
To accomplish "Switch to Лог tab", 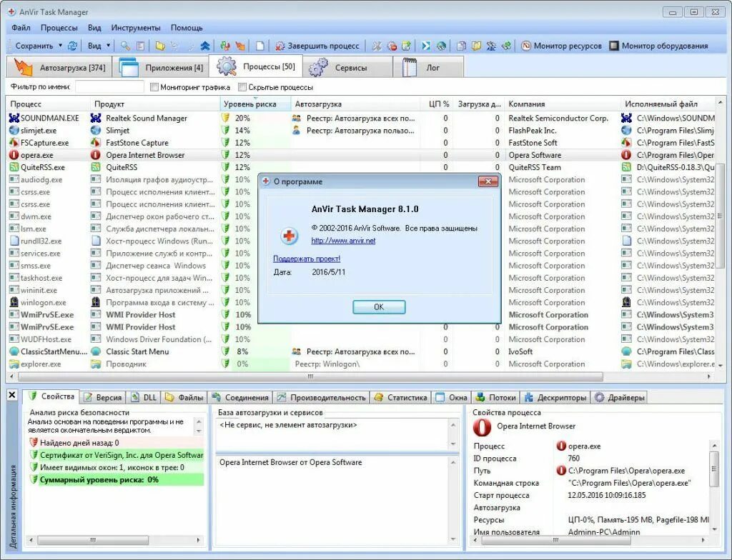I will click(428, 67).
